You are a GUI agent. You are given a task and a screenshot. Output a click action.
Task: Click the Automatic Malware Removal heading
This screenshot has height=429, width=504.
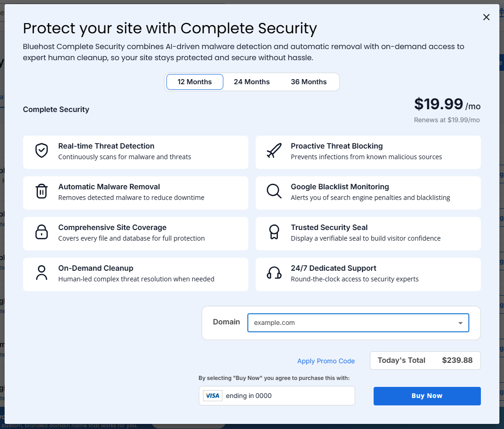tap(109, 187)
